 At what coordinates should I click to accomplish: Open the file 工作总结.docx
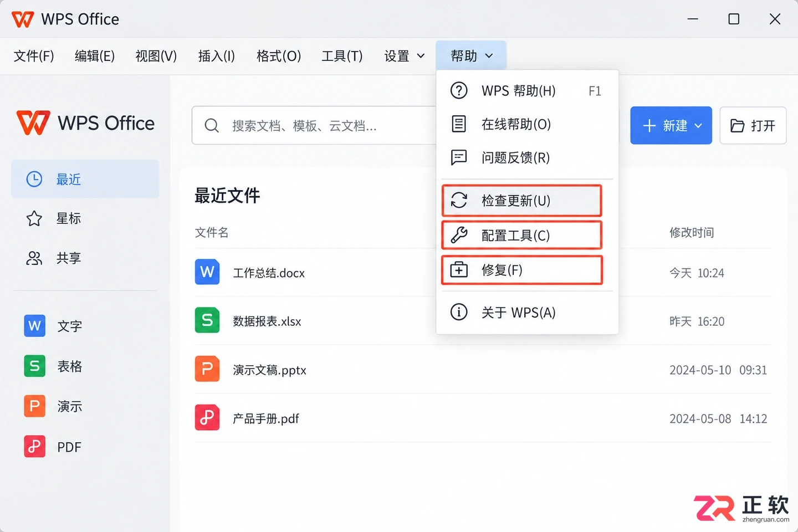pos(269,273)
